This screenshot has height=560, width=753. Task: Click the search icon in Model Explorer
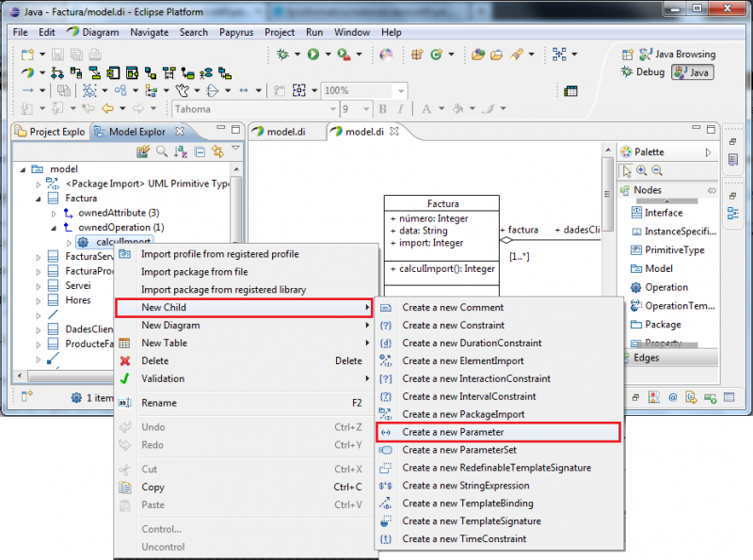tap(162, 152)
